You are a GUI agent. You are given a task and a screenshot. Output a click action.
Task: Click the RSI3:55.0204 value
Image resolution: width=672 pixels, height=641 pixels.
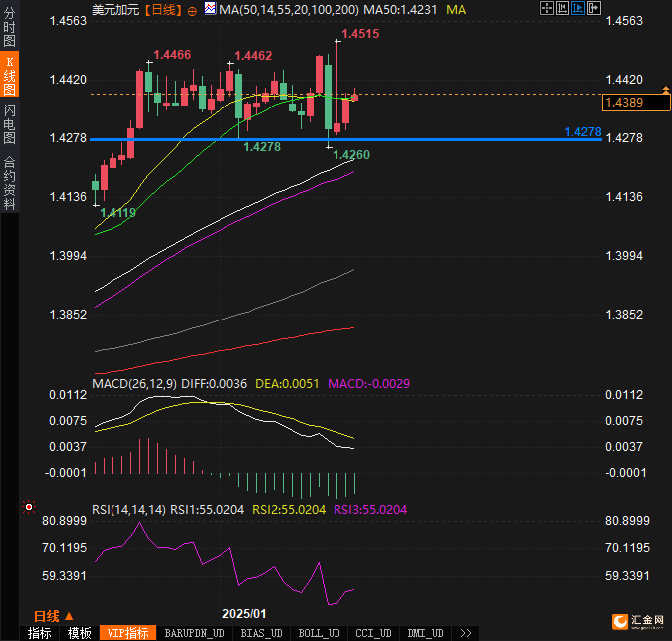click(x=370, y=509)
